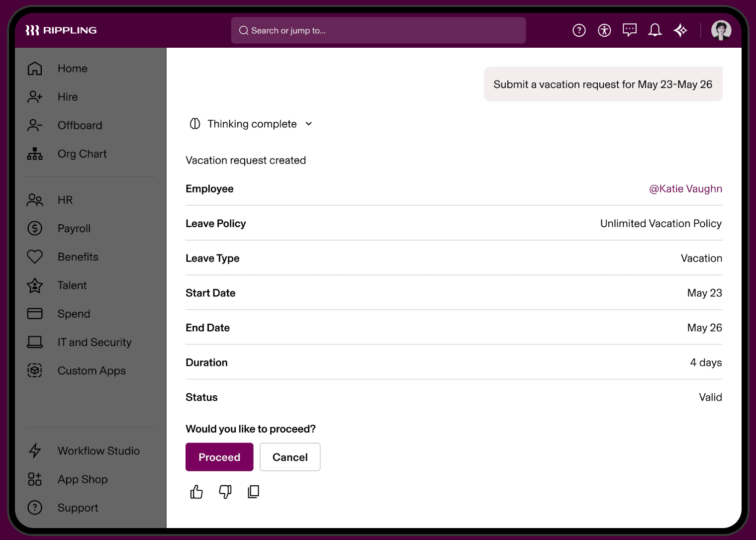Cancel the vacation request

[x=290, y=457]
